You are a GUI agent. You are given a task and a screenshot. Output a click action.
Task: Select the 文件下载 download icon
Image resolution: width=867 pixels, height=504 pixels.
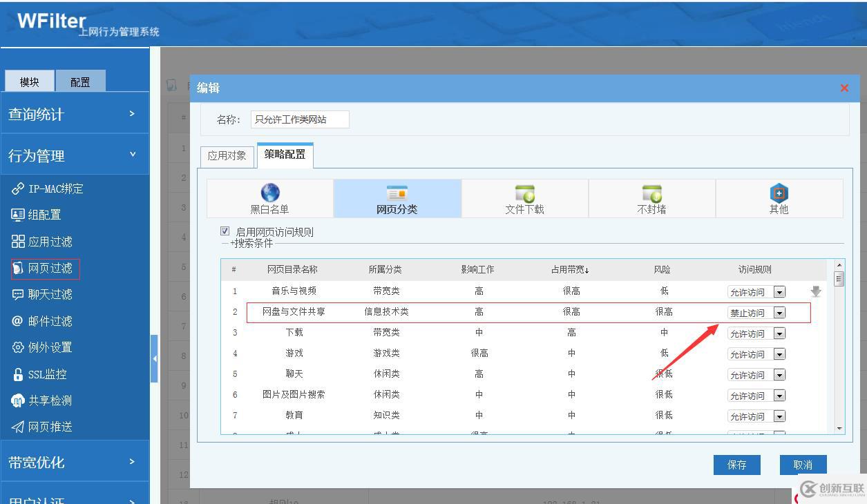tap(525, 193)
